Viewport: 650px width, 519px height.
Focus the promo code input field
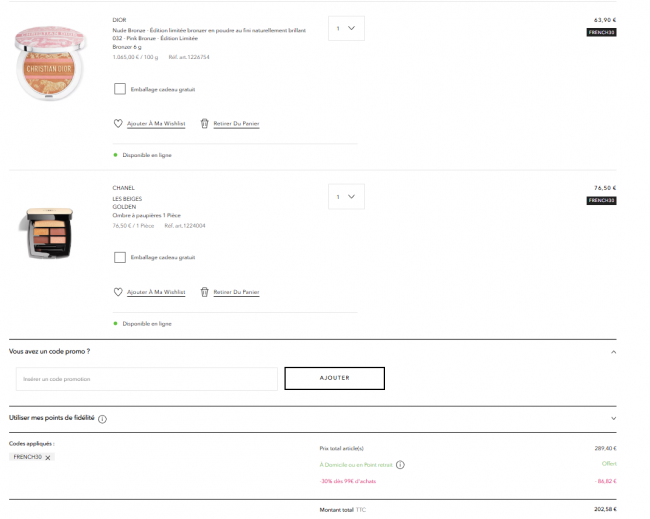[x=147, y=379]
